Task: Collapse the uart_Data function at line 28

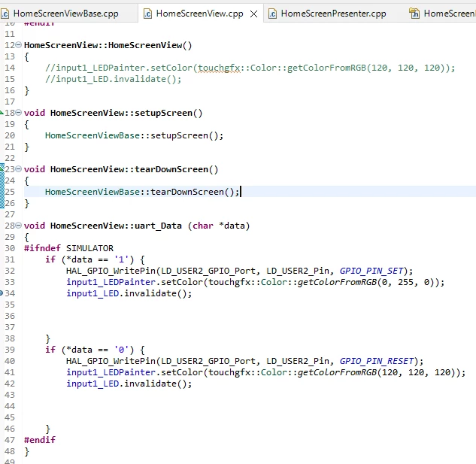Action: point(19,226)
